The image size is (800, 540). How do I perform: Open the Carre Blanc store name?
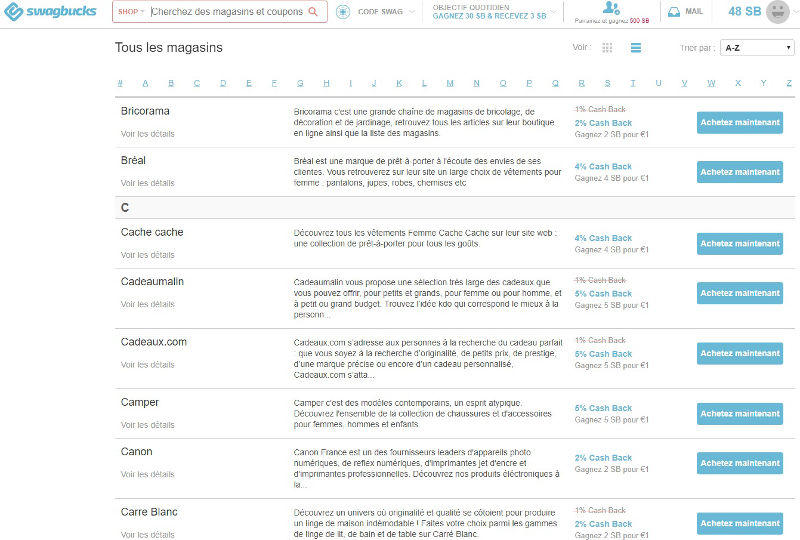[149, 512]
